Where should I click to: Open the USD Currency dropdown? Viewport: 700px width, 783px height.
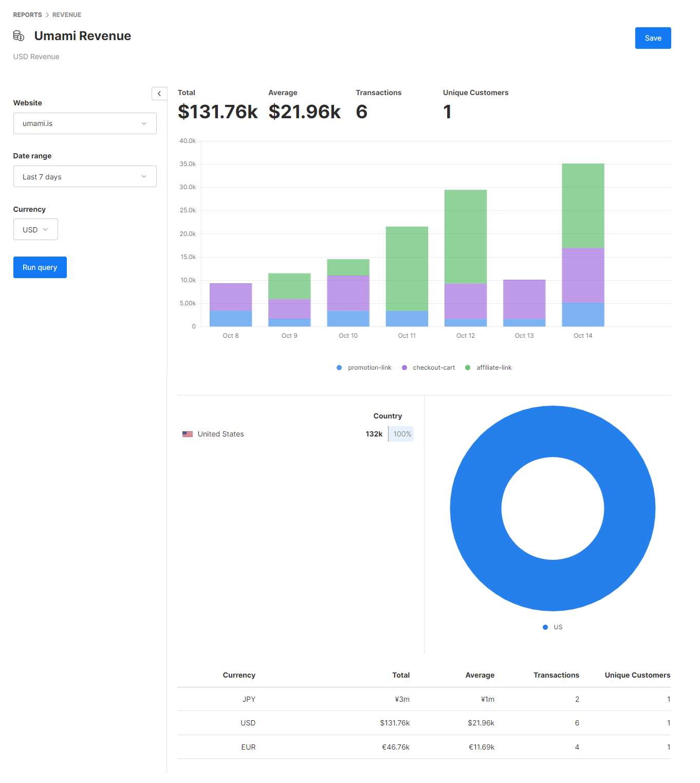coord(35,230)
